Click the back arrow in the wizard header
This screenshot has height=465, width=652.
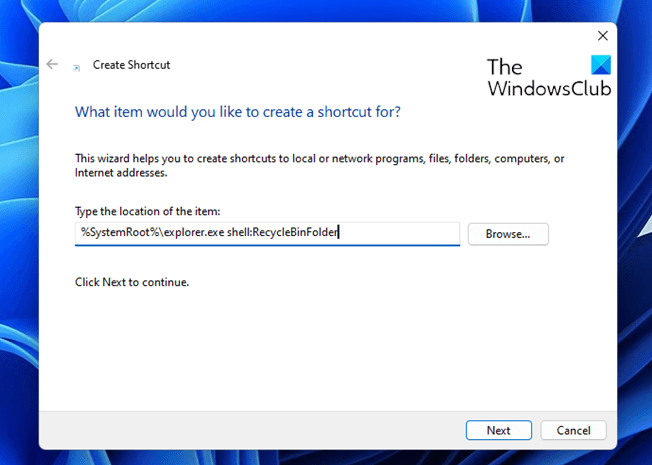[x=52, y=64]
